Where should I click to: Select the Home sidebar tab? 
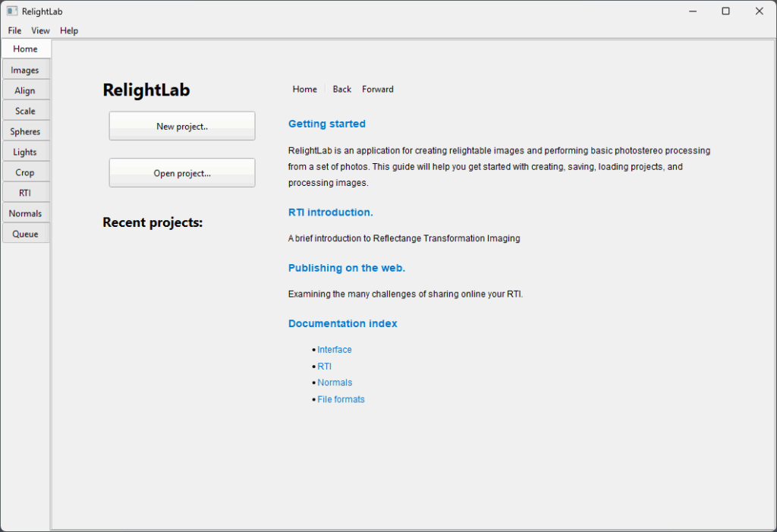click(25, 49)
